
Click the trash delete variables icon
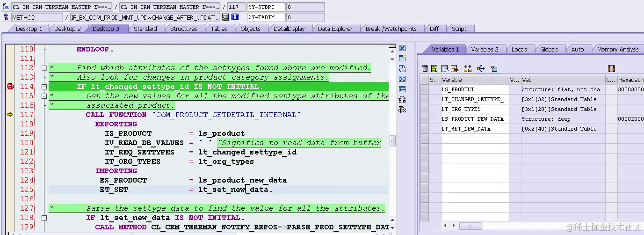pyautogui.click(x=425, y=69)
